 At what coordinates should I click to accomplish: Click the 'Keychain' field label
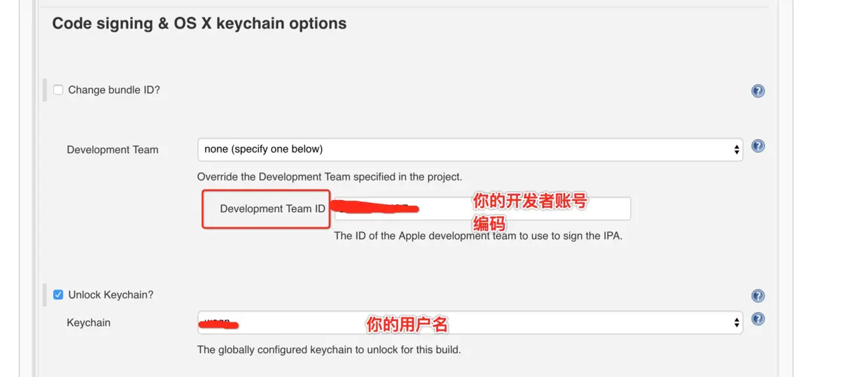pyautogui.click(x=88, y=323)
